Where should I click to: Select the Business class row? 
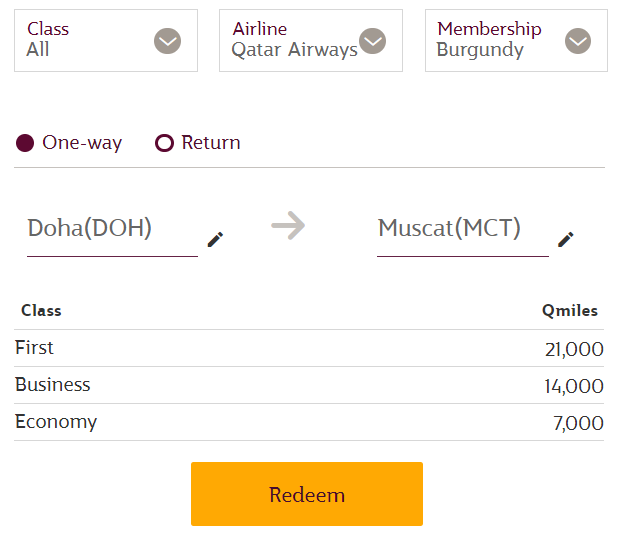[x=309, y=385]
